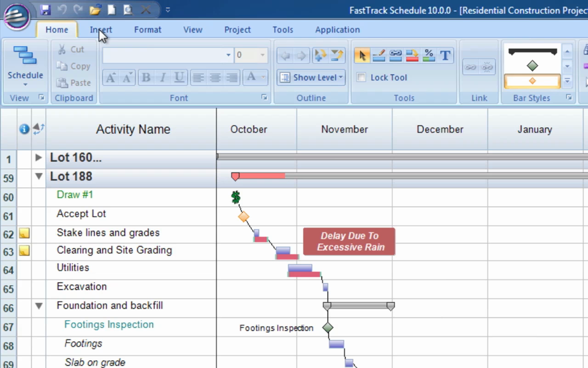Open print preview with the magnifier page icon
This screenshot has width=588, height=368.
click(128, 10)
